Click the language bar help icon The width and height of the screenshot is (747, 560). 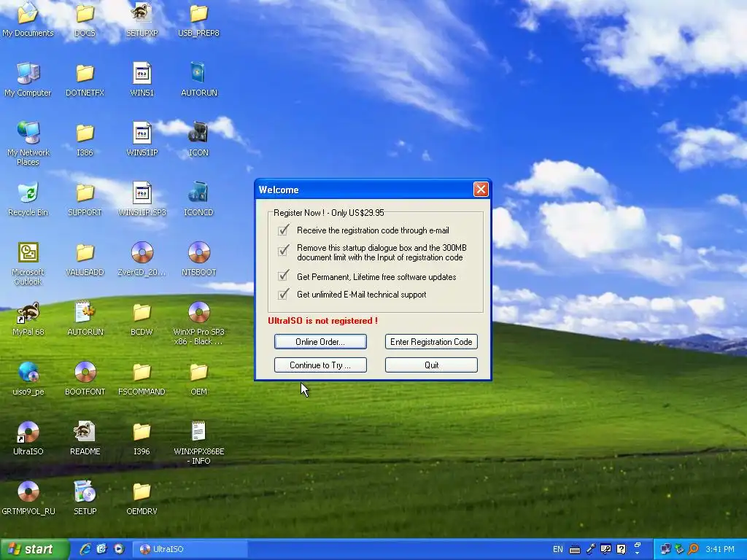(x=621, y=549)
